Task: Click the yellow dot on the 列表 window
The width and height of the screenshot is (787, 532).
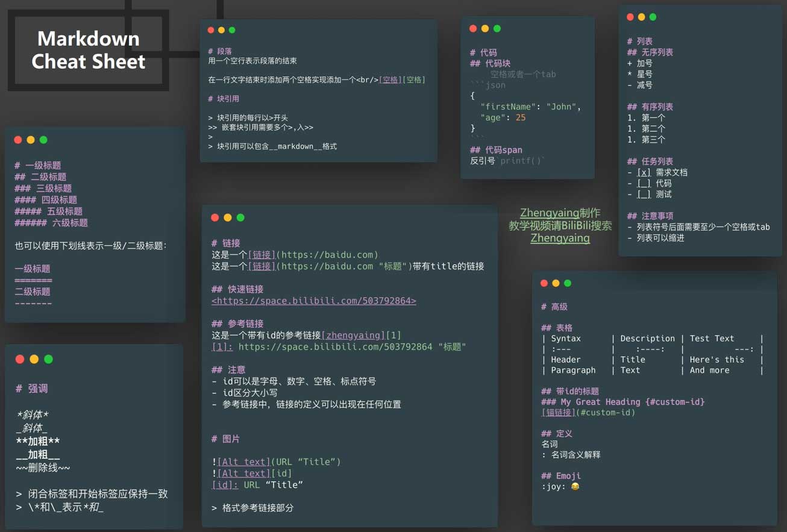Action: pyautogui.click(x=641, y=17)
